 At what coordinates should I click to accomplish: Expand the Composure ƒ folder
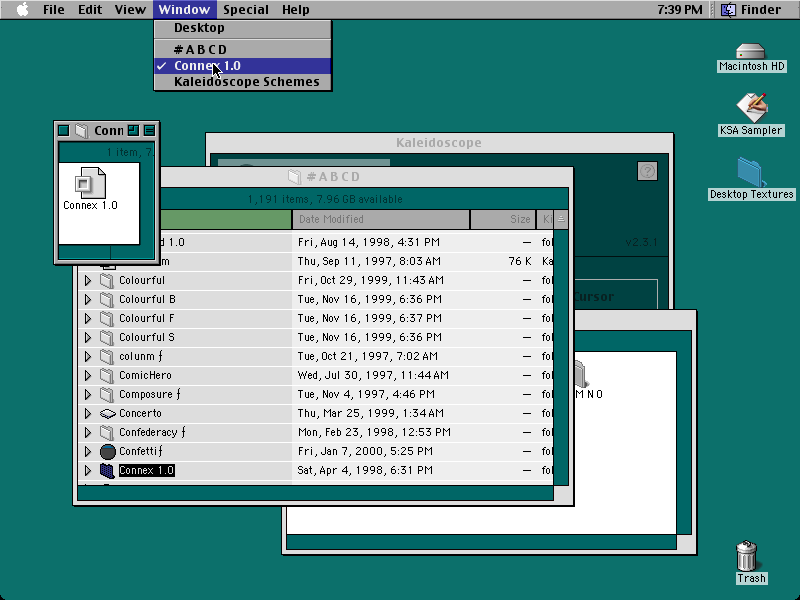87,394
